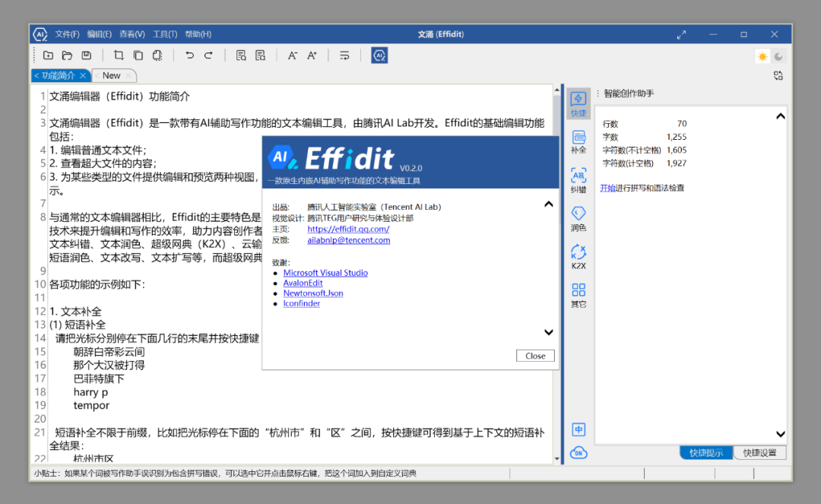This screenshot has width=821, height=504.
Task: Click the line '朝辞白帝彩云间'
Action: click(109, 352)
